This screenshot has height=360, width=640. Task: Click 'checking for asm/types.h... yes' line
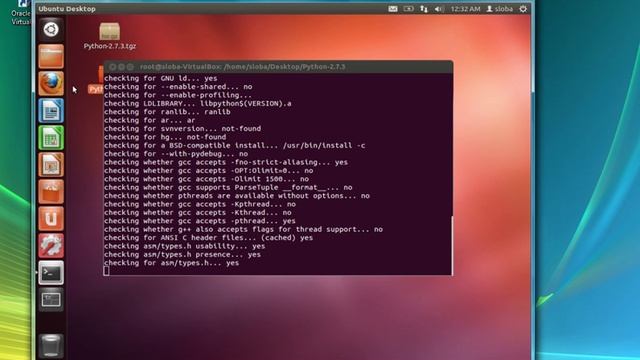coord(171,263)
